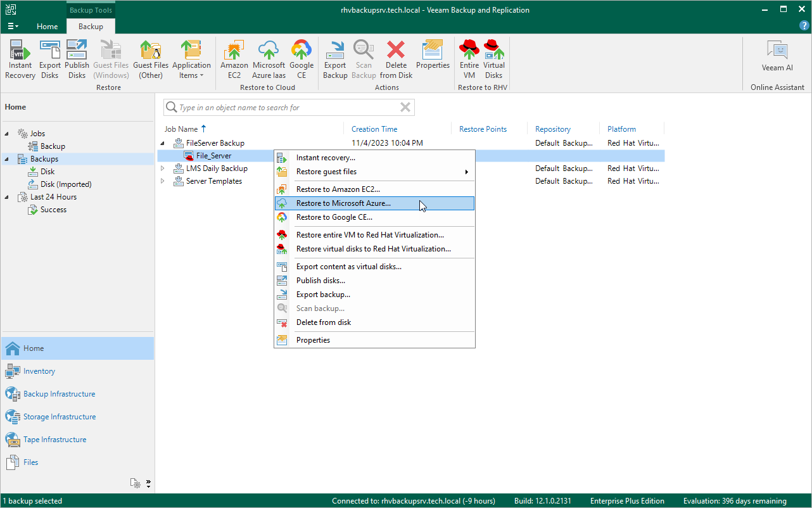The image size is (812, 508).
Task: Open the main application menu button
Action: [x=13, y=26]
